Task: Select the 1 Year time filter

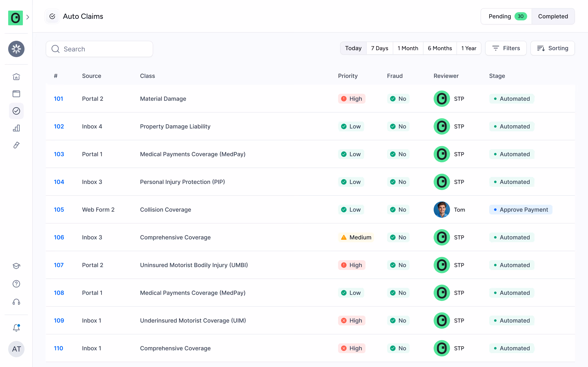Action: tap(469, 48)
